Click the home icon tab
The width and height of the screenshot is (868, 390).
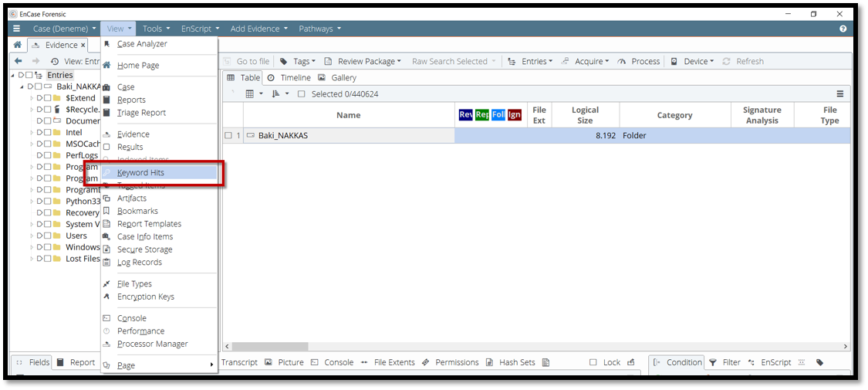(18, 45)
